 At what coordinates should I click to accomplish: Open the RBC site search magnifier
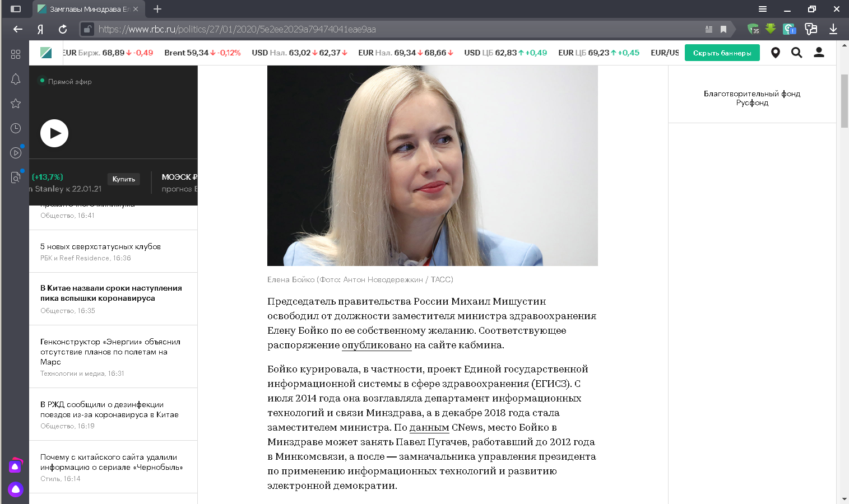(x=796, y=53)
